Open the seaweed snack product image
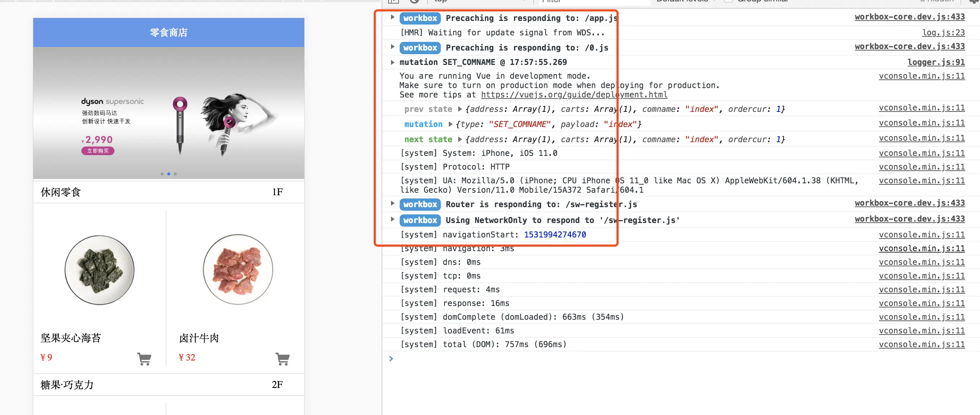980x415 pixels. [x=99, y=270]
